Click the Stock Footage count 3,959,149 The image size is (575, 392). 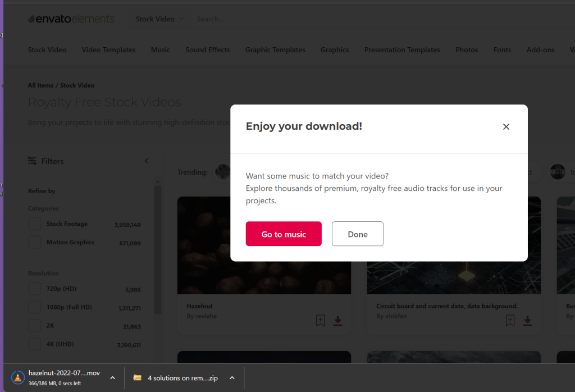[x=127, y=225]
